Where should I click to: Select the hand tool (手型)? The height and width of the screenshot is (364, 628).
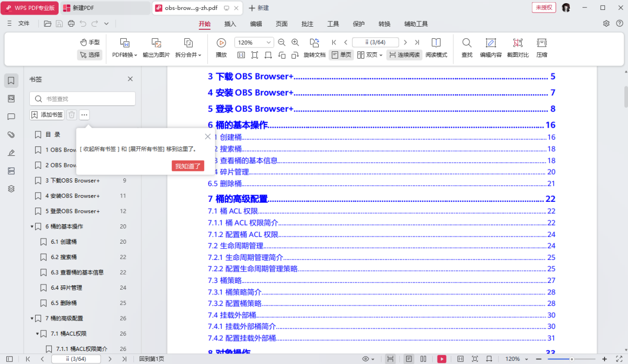(89, 42)
